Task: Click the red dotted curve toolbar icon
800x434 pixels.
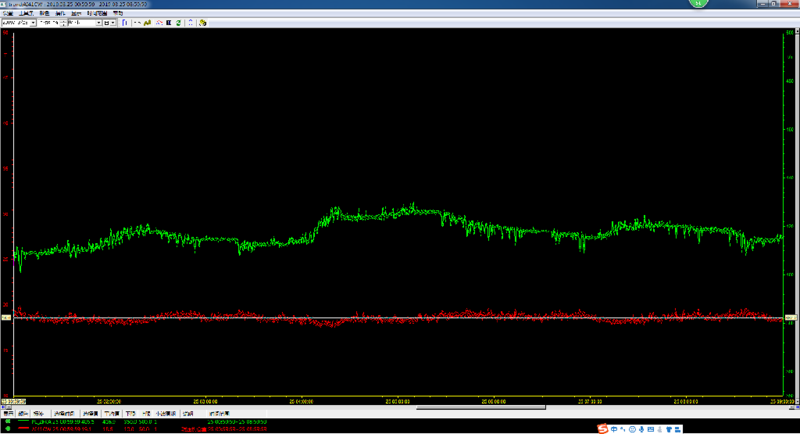Action: (x=159, y=22)
